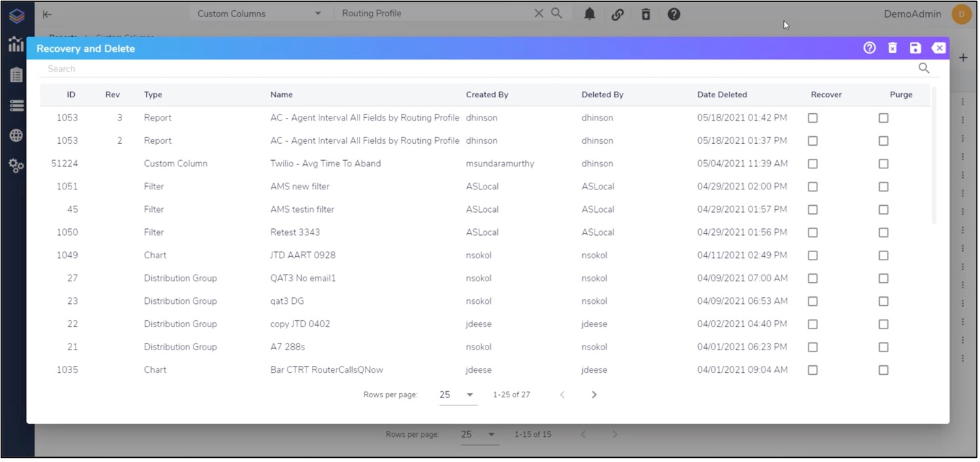This screenshot has width=980, height=462.
Task: Clear the Routing Profile search text
Action: tap(539, 14)
